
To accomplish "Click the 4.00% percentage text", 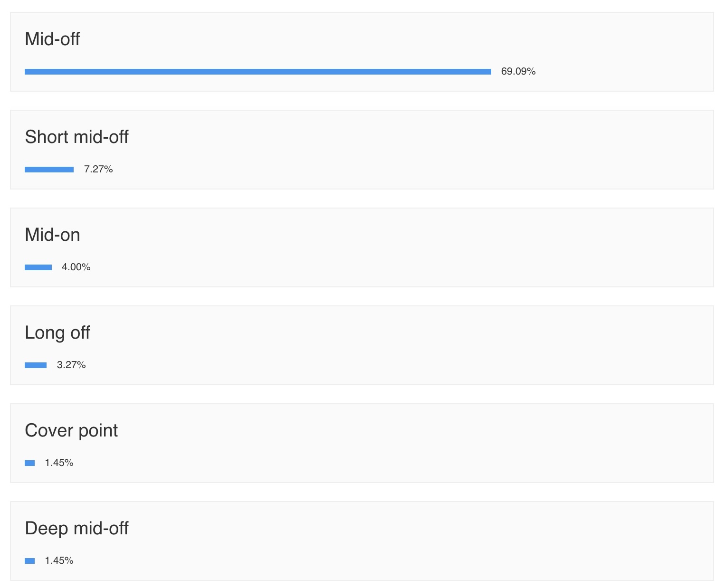I will tap(76, 267).
